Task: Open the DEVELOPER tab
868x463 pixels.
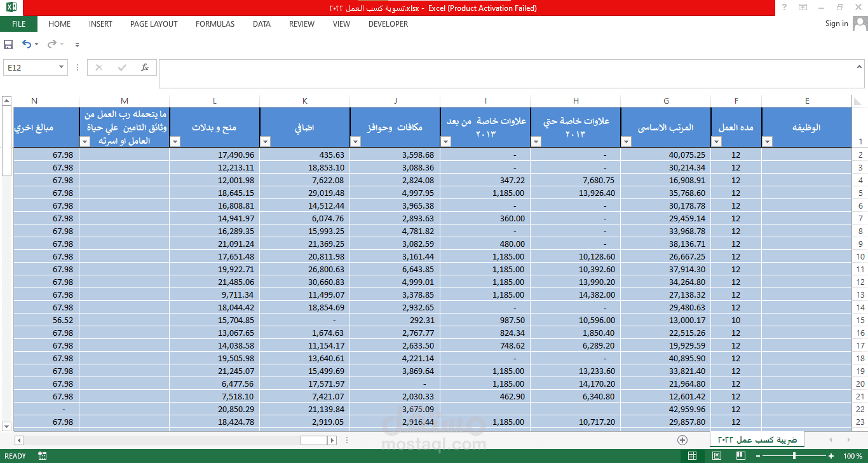Action: [x=388, y=24]
